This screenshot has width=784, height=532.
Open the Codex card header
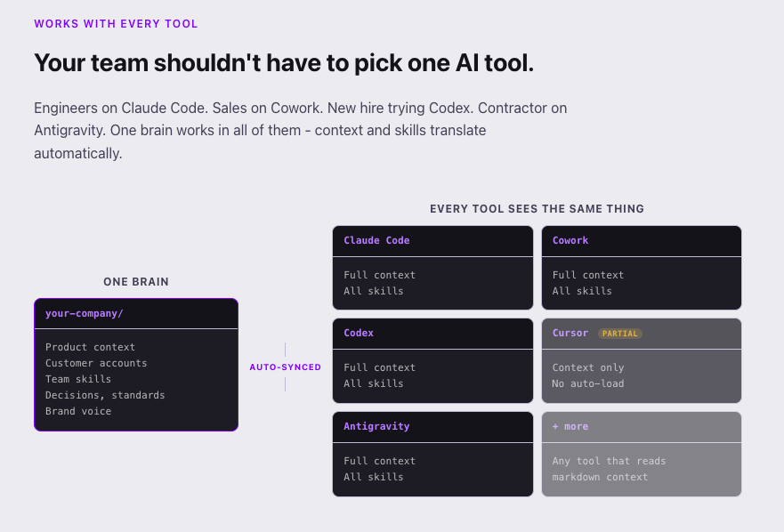click(x=432, y=334)
